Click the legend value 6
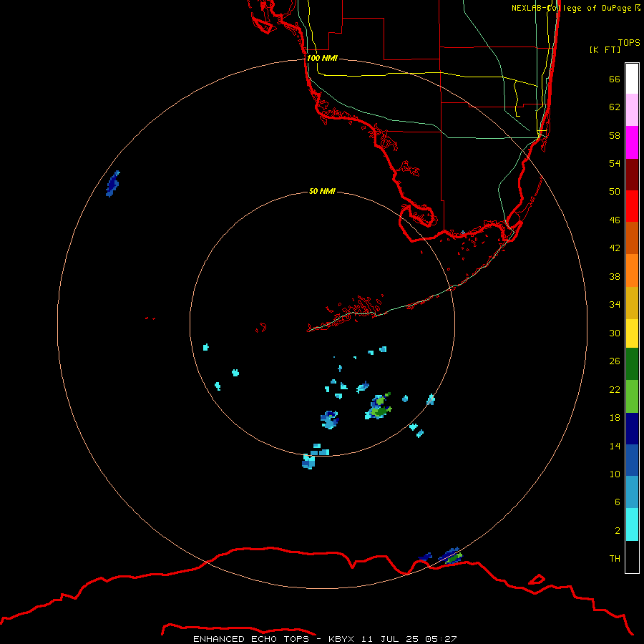Screen dimensions: 644x644 pos(618,502)
